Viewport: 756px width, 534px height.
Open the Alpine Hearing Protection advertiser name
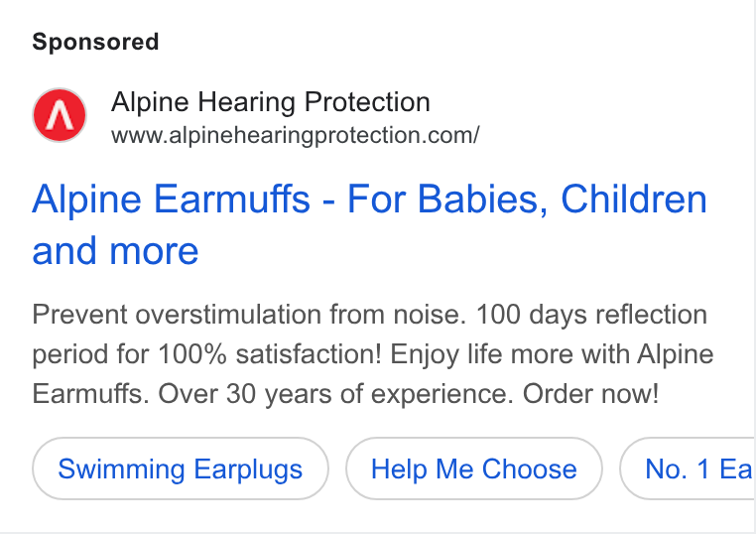click(271, 102)
